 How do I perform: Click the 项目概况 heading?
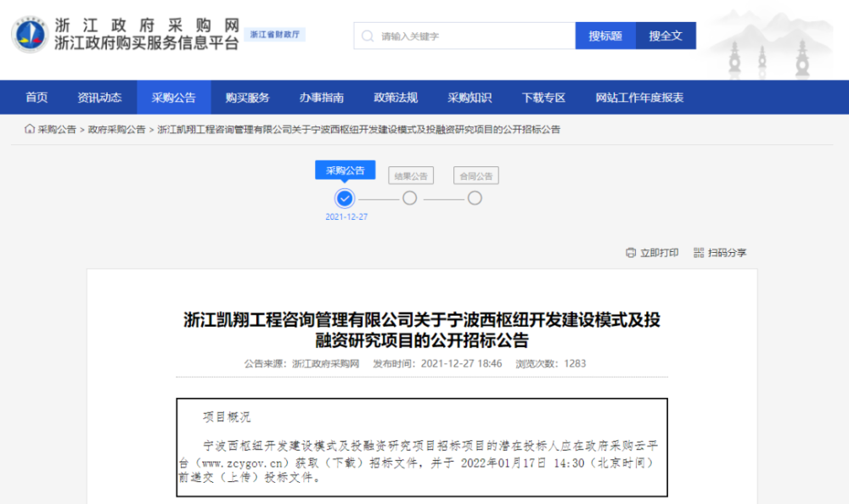click(x=227, y=417)
